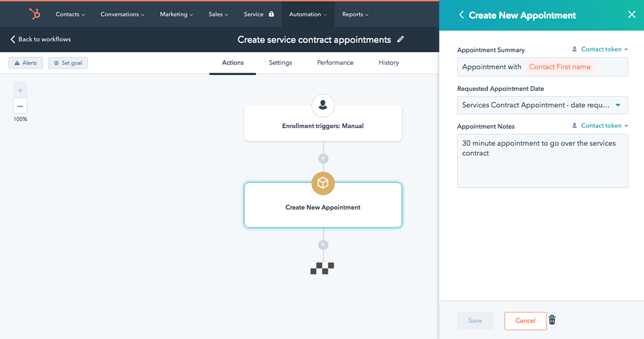Add action below the enrollment trigger
The height and width of the screenshot is (339, 644).
click(x=323, y=159)
